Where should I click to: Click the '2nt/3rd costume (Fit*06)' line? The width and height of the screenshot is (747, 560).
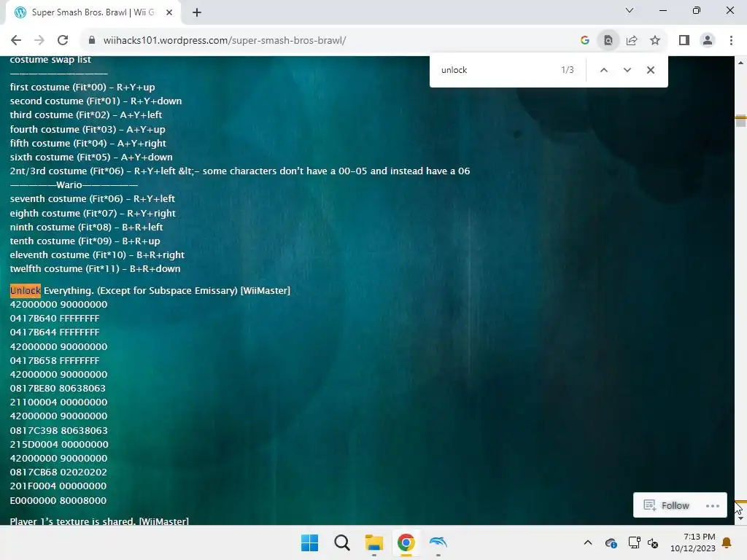(x=240, y=171)
